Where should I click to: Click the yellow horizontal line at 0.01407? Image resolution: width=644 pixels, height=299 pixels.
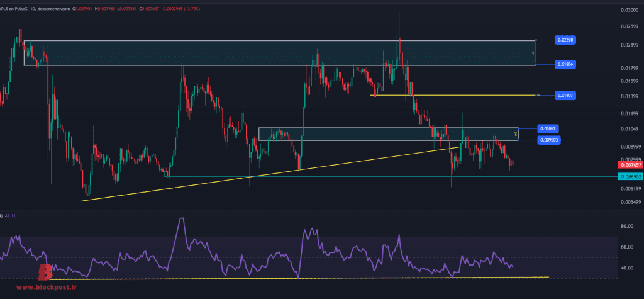pos(453,95)
